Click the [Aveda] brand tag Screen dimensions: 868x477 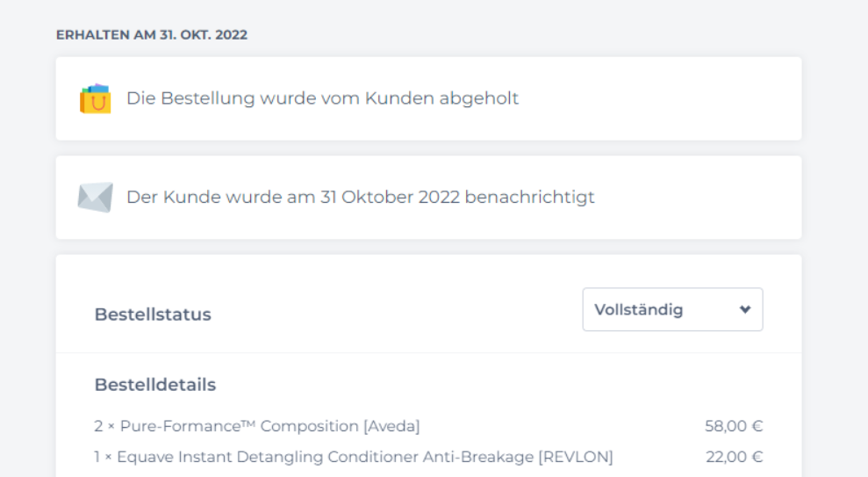pos(391,426)
